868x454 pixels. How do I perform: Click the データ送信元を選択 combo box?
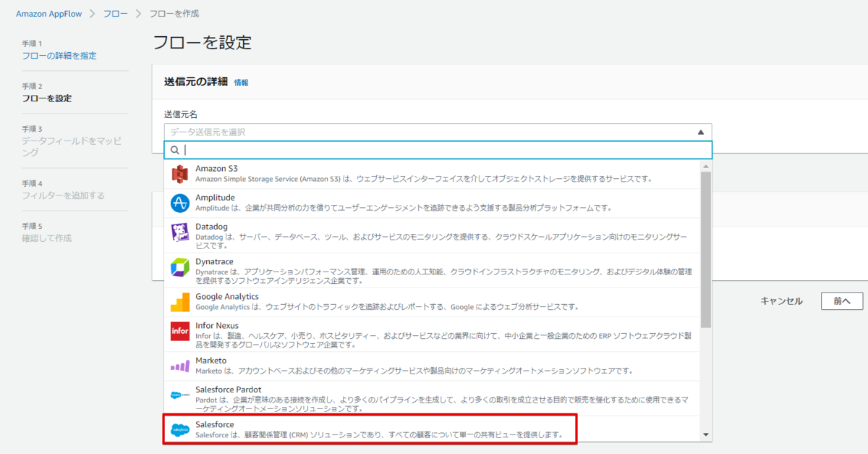click(438, 132)
